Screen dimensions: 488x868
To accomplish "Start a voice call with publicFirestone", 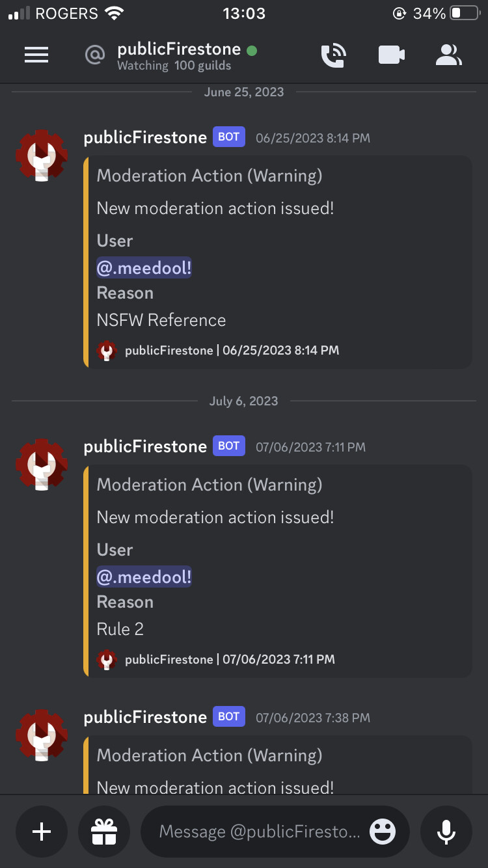I will click(x=334, y=56).
